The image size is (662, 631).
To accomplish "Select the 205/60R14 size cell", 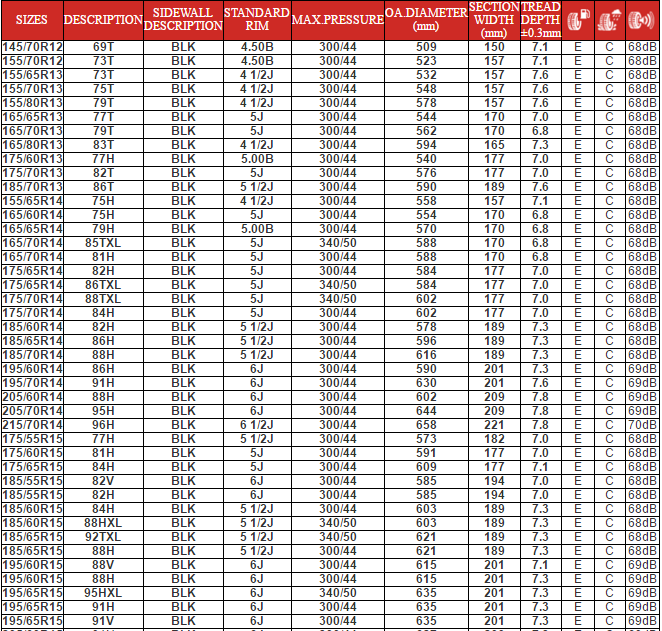I will (33, 397).
